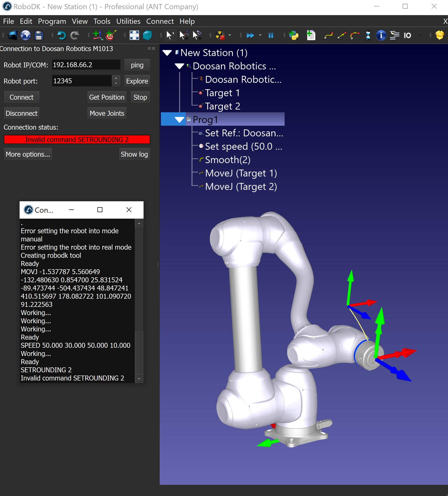Select the Smooth(2) instruction in Prog1
The width and height of the screenshot is (448, 496).
point(228,160)
